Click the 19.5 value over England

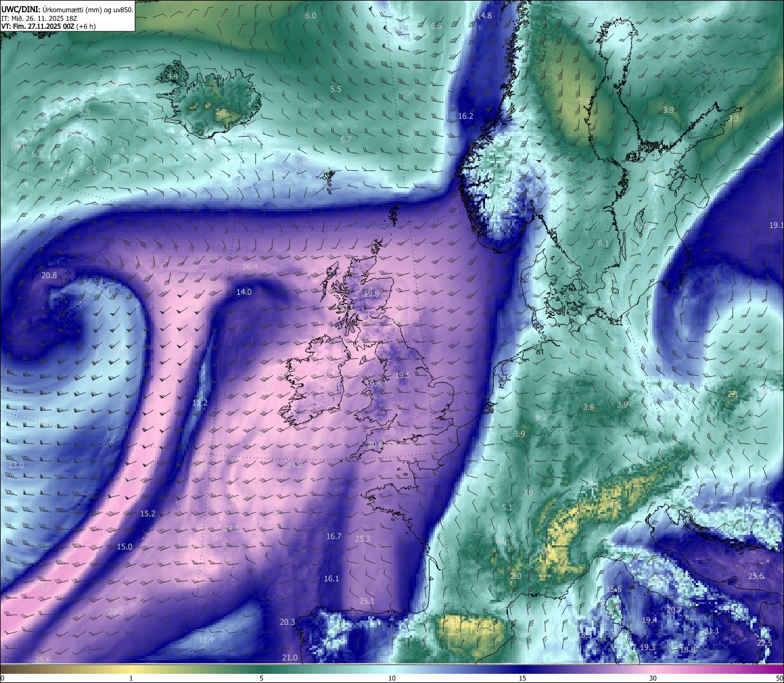[x=402, y=375]
